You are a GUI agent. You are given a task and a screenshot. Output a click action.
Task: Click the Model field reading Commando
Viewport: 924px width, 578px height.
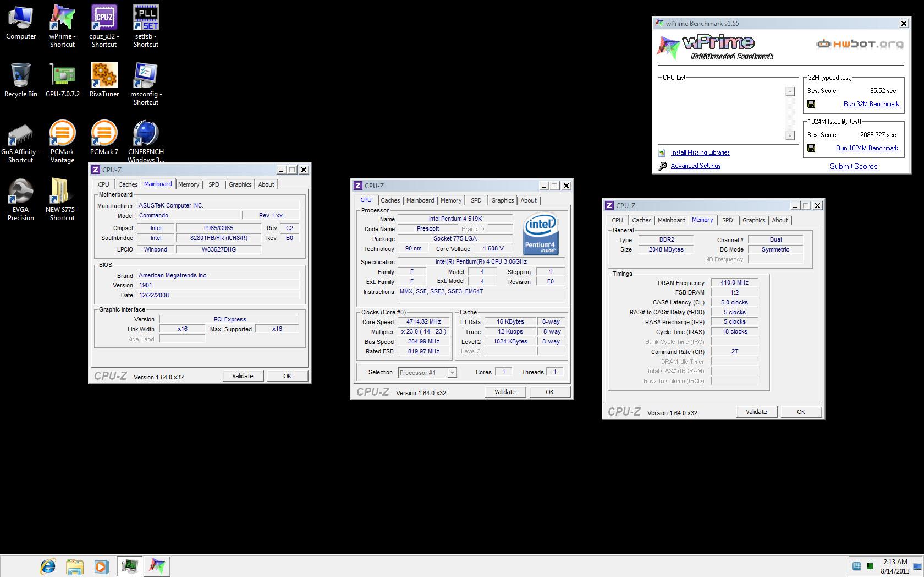tap(189, 216)
